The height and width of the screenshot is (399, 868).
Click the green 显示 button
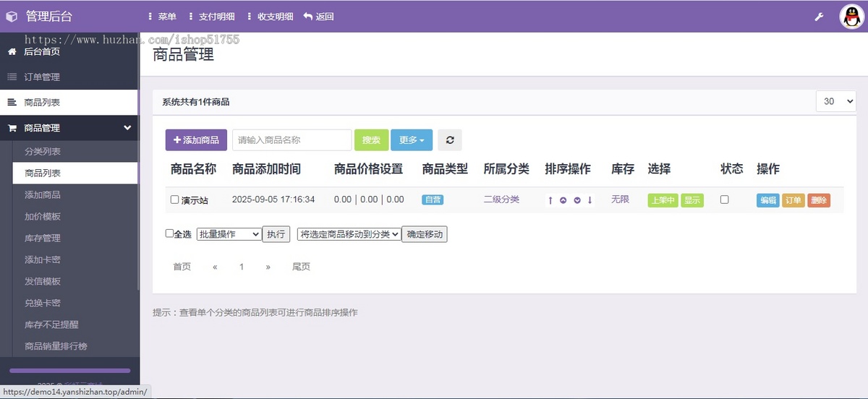(x=692, y=200)
